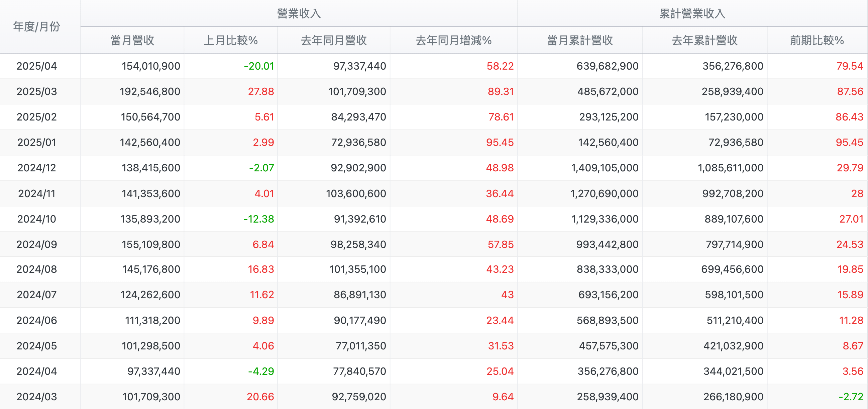Select the 2024/07 row date cell
The height and width of the screenshot is (409, 868).
[x=36, y=294]
